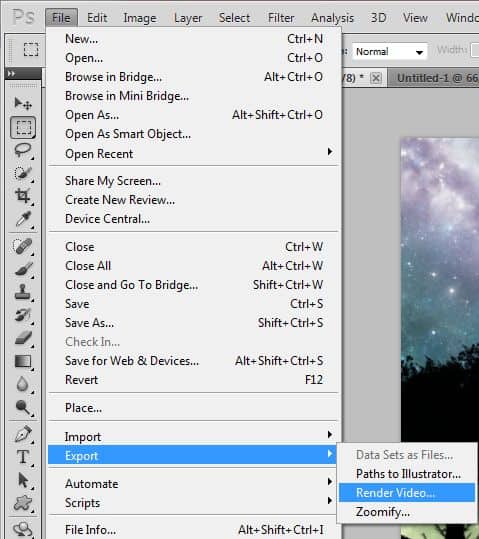Expand the collapsed tools panel arrows

(11, 74)
